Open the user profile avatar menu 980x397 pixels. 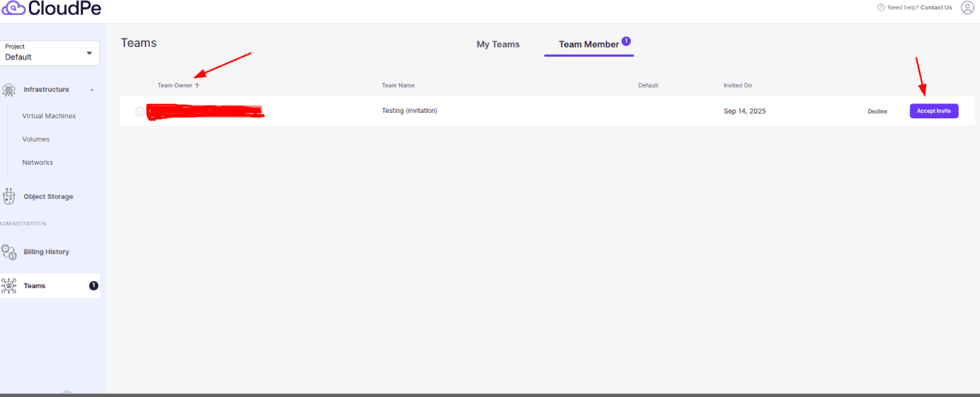pos(967,7)
